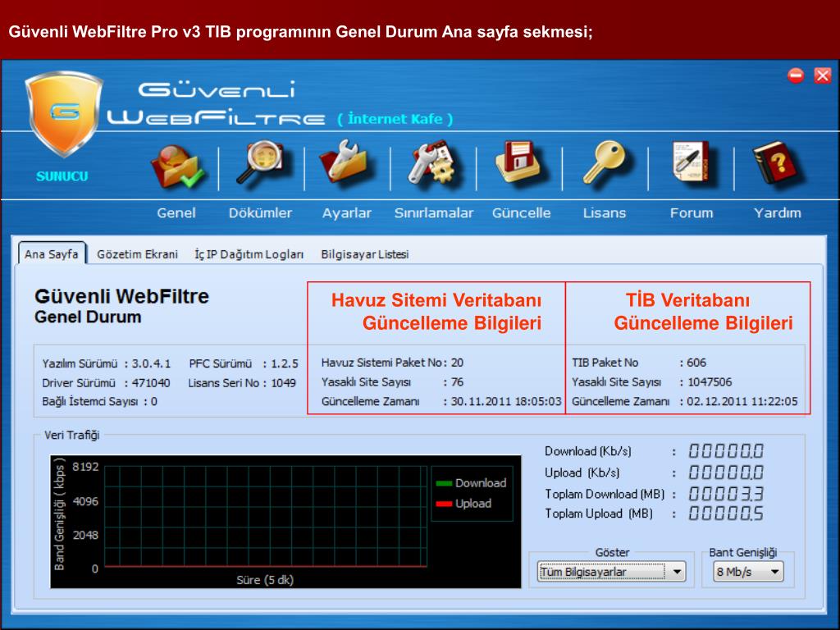
Task: Click Lisans Seri No value 1049
Action: pos(283,383)
